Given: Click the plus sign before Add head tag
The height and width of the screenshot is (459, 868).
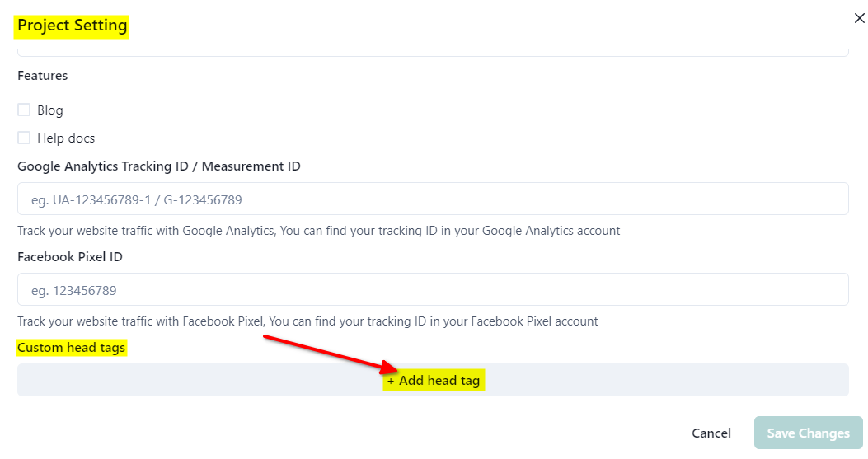Looking at the screenshot, I should (391, 381).
